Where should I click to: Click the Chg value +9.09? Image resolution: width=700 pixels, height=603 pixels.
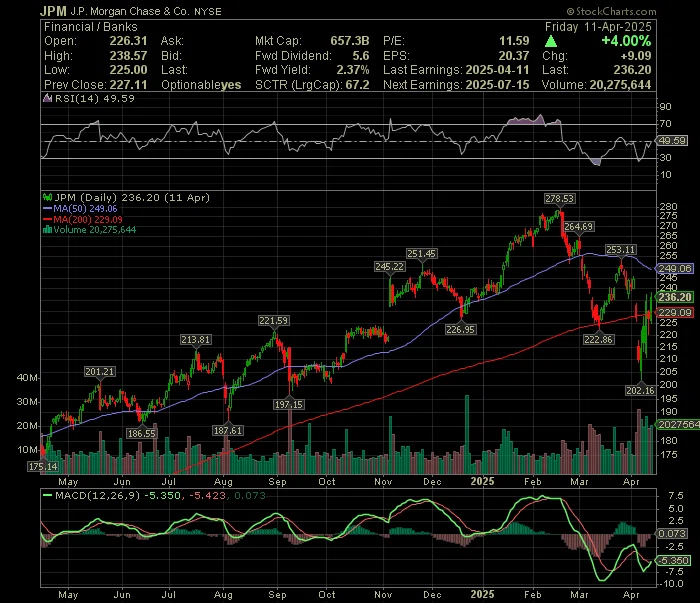pos(636,56)
